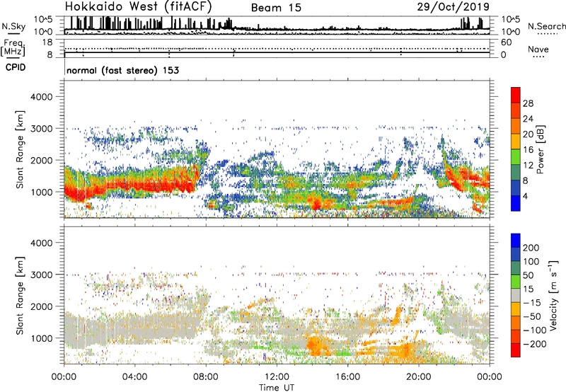The width and height of the screenshot is (566, 392).
Task: Click the '200' value on Velocity colorbar
Action: point(531,248)
